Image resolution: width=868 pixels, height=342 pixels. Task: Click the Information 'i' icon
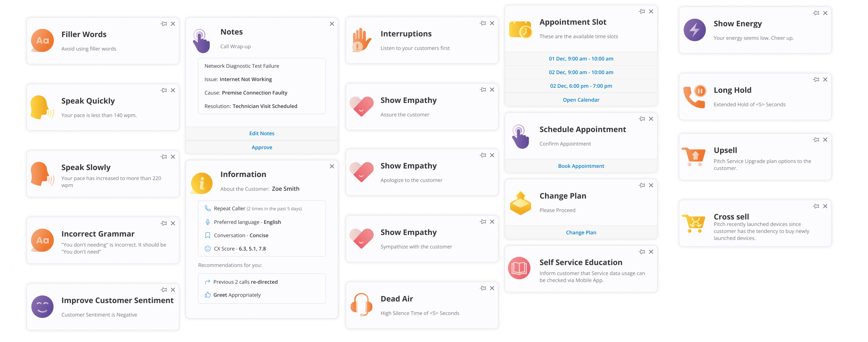coord(201,183)
